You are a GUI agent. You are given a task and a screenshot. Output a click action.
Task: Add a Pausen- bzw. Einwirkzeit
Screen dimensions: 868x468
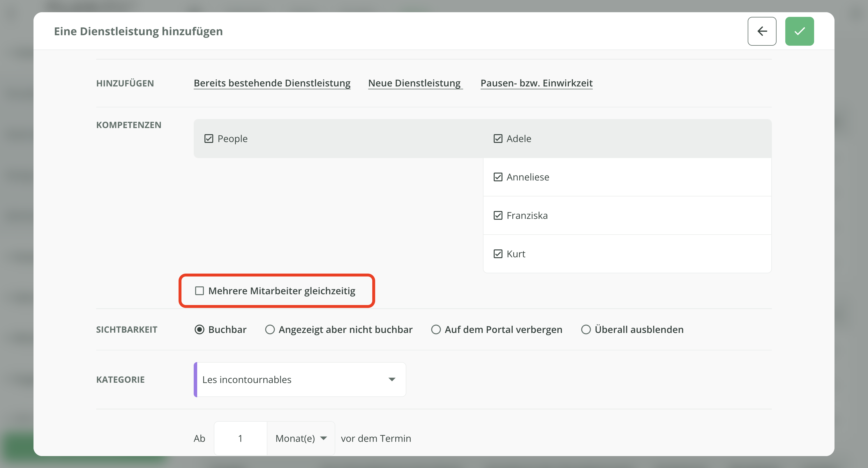tap(536, 83)
